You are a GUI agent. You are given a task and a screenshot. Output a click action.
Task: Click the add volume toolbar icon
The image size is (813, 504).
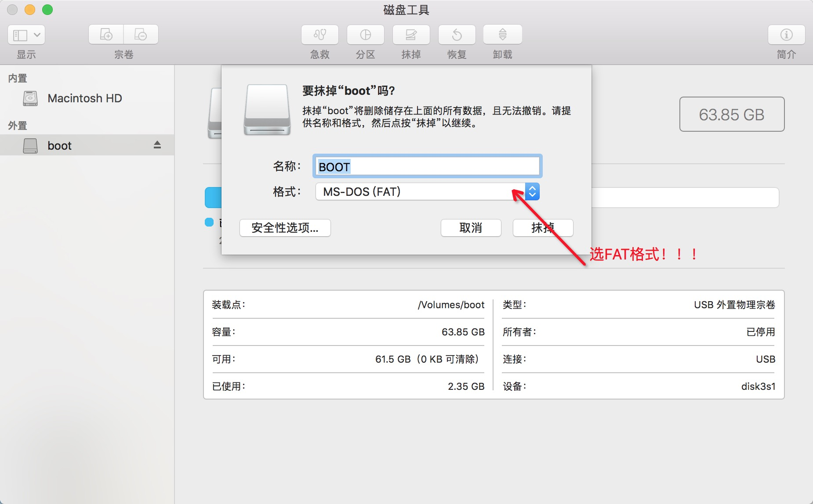point(106,35)
